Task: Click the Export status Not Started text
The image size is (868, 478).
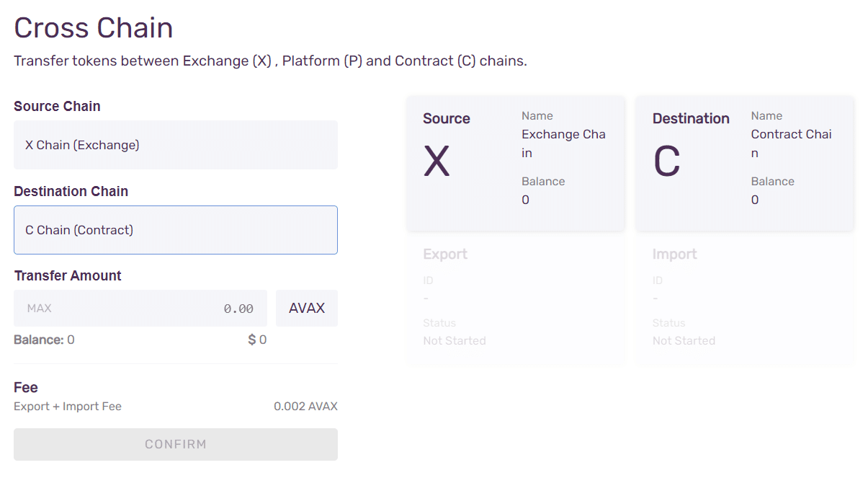Action: [x=455, y=340]
